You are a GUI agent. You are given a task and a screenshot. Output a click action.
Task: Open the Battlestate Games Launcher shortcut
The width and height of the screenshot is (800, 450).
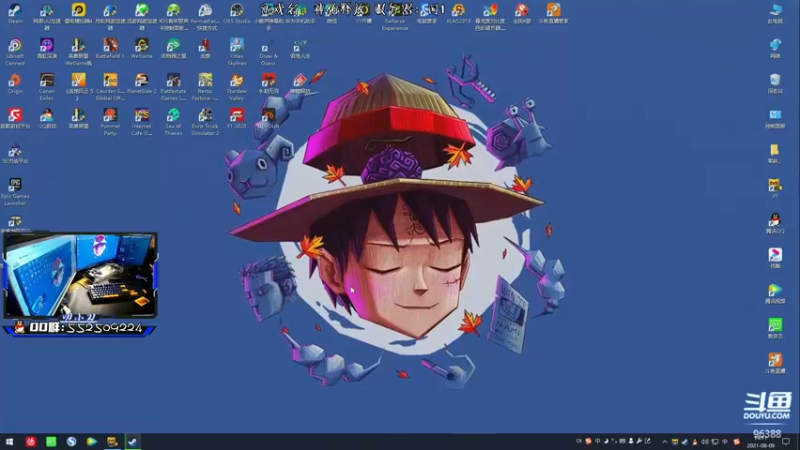click(173, 87)
